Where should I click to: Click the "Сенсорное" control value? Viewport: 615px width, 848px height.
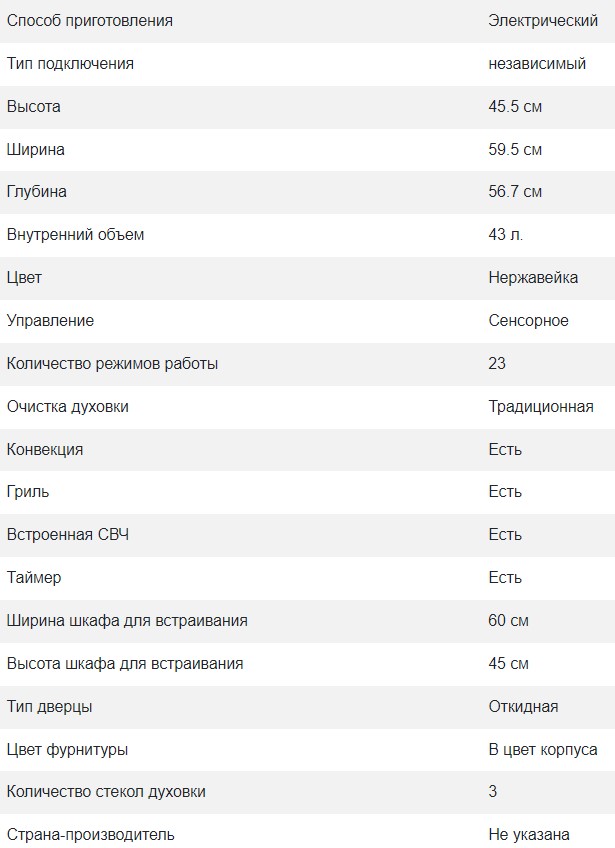[x=528, y=321]
